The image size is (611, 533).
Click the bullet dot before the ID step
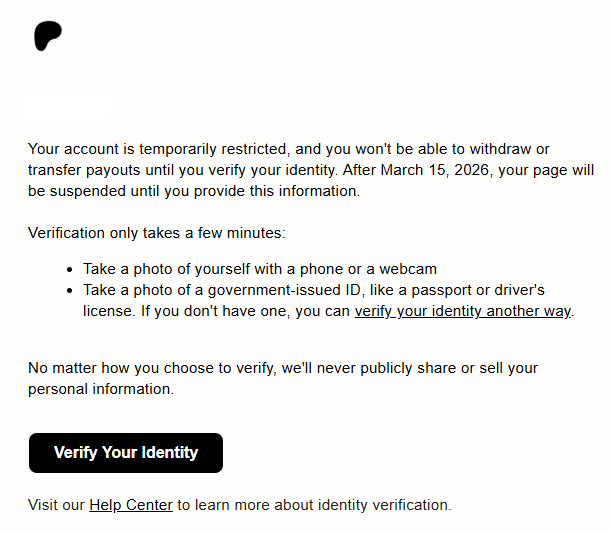(69, 291)
